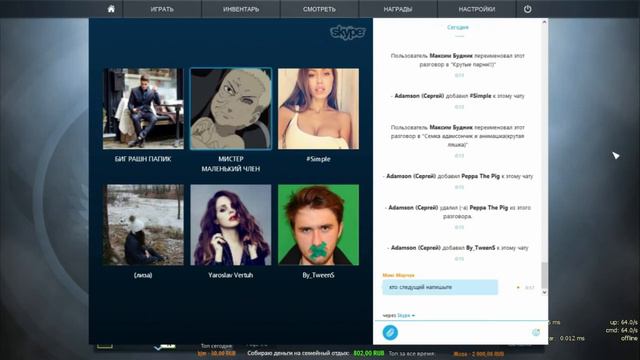Image resolution: width=640 pixels, height=360 pixels.
Task: Select #Simple participant photo
Action: click(x=318, y=109)
